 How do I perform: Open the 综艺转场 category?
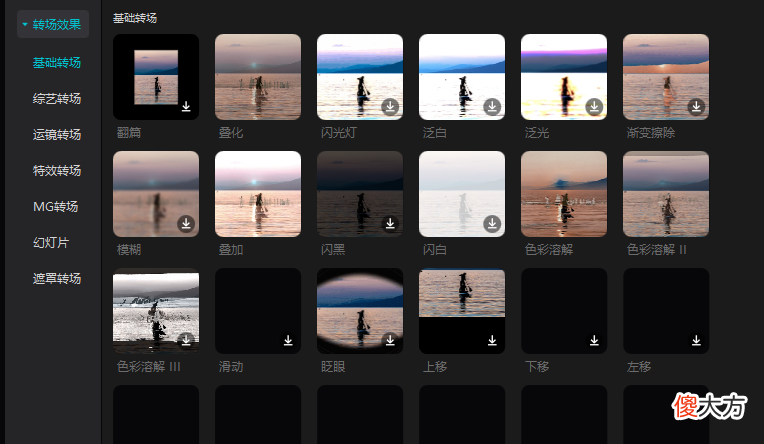[57, 98]
